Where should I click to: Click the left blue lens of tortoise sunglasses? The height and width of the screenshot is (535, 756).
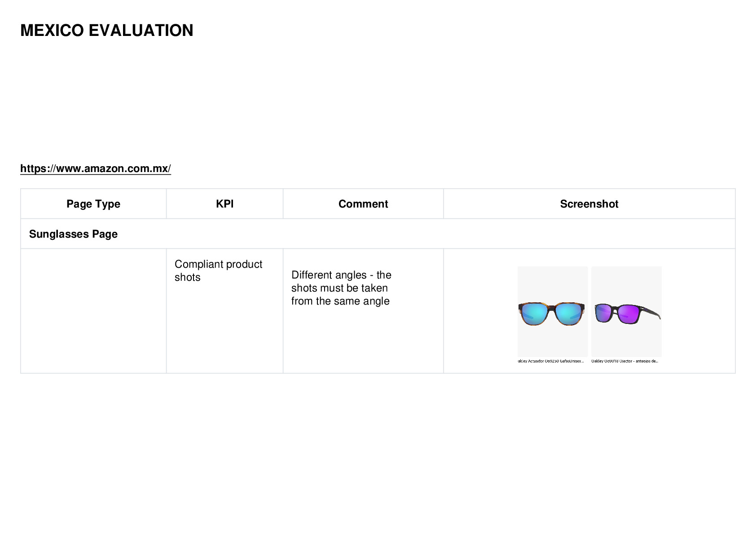tap(534, 313)
